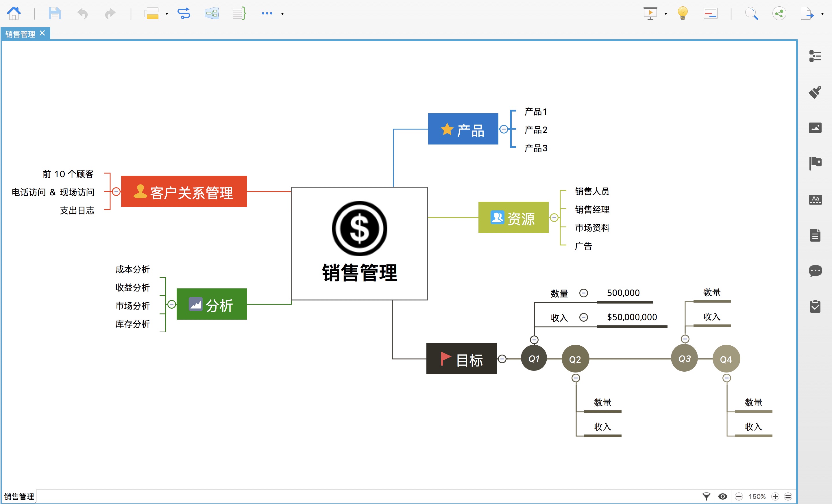The width and height of the screenshot is (832, 504).
Task: Select the 产品 topic node
Action: 463,129
